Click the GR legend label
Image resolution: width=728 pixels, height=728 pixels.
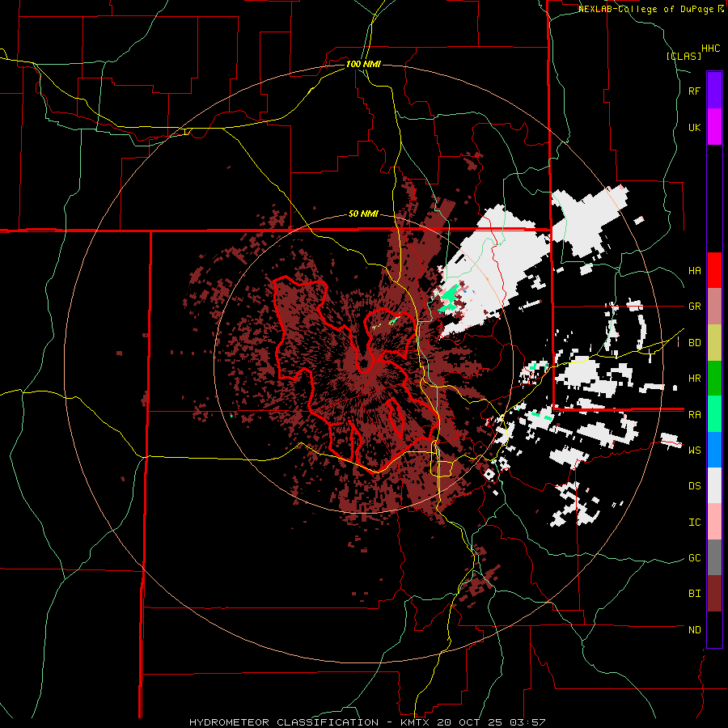click(694, 307)
